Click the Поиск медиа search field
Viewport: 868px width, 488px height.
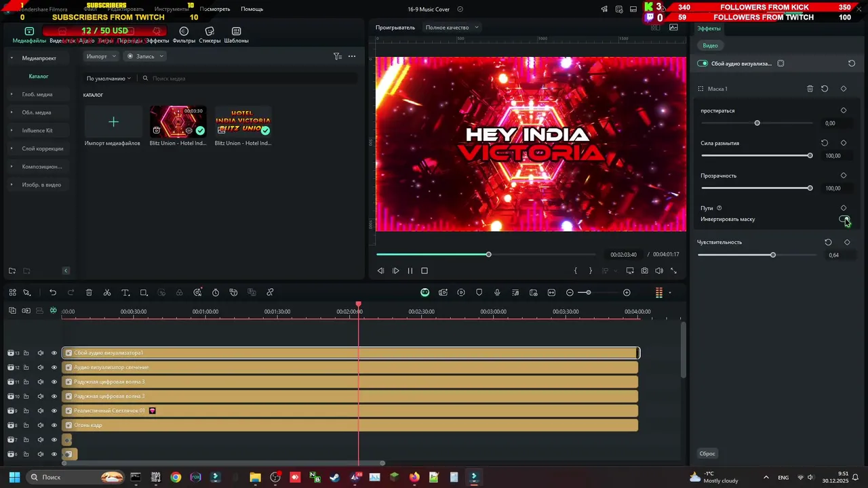[x=251, y=79]
